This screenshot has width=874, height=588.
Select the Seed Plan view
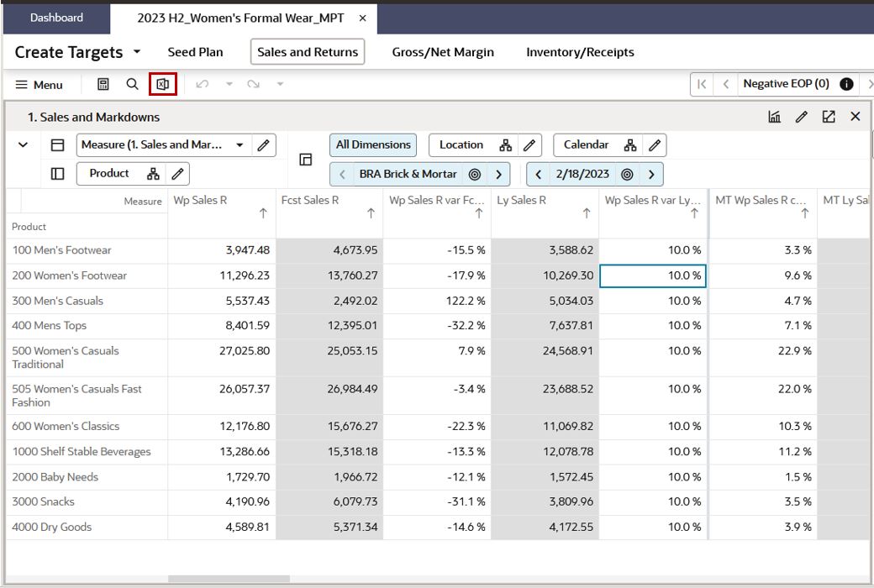tap(196, 51)
